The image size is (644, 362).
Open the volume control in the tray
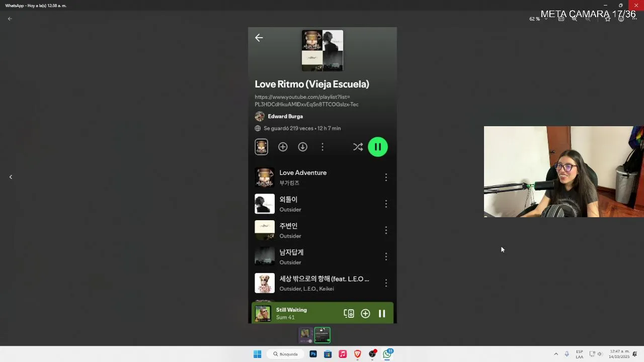point(600,354)
